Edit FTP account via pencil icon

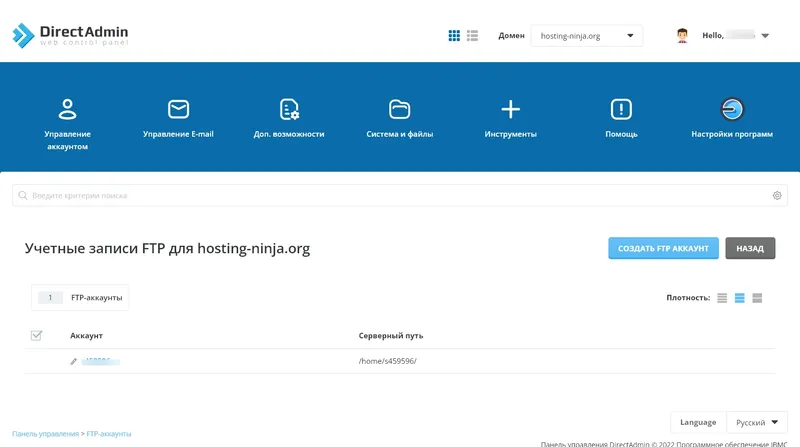tap(73, 361)
